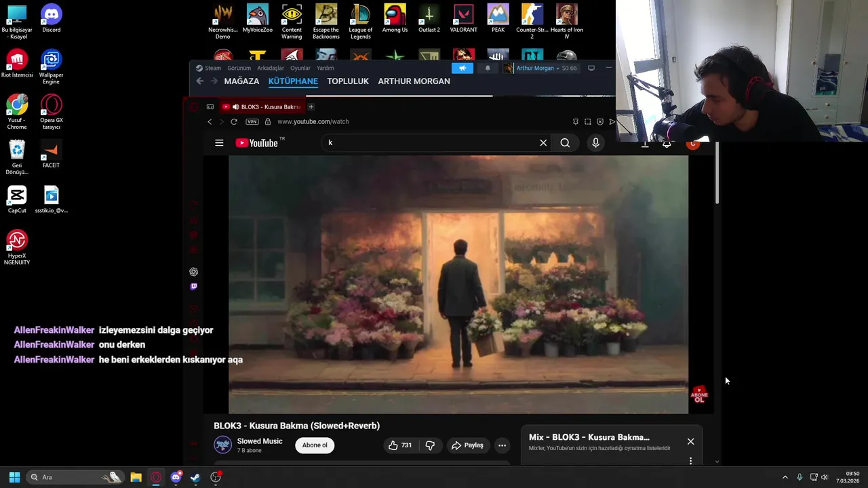Viewport: 868px width, 488px height.
Task: Click the BLOK3 video player
Action: click(x=458, y=285)
